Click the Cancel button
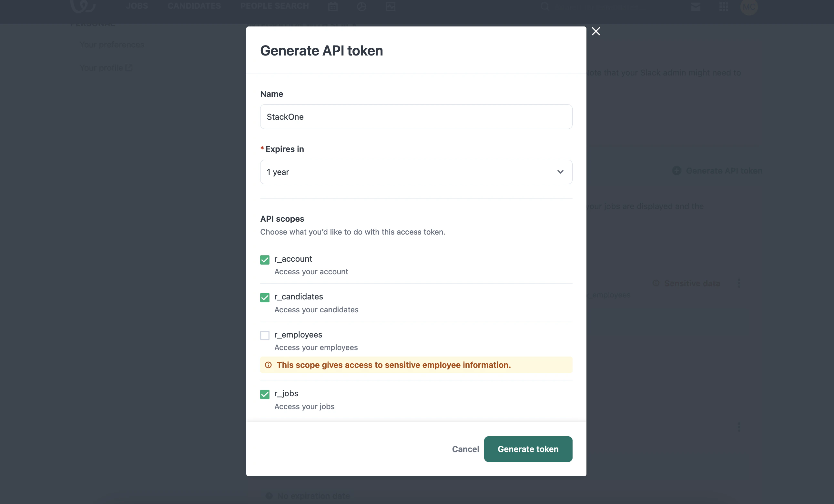The height and width of the screenshot is (504, 834). pos(465,449)
